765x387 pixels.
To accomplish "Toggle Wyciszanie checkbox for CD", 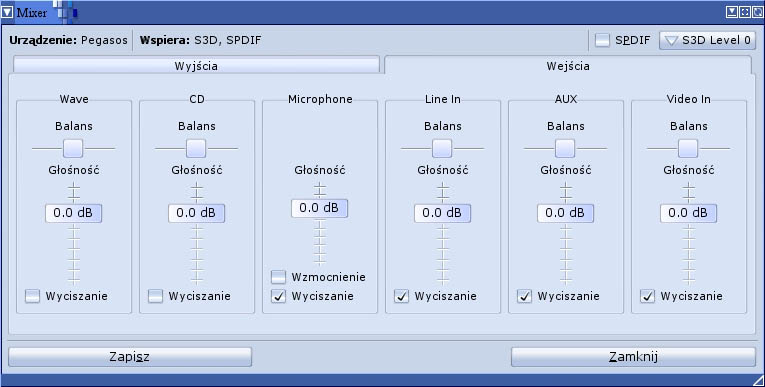I will pos(155,296).
